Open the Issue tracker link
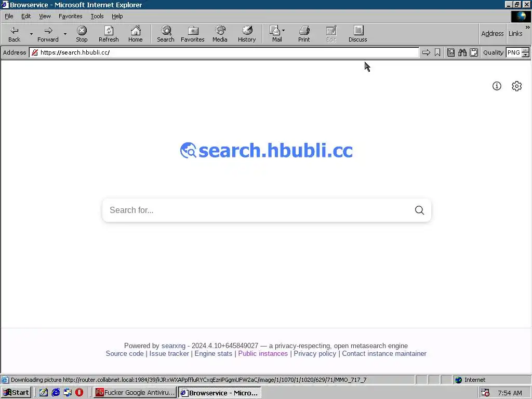The image size is (532, 399). pyautogui.click(x=169, y=353)
